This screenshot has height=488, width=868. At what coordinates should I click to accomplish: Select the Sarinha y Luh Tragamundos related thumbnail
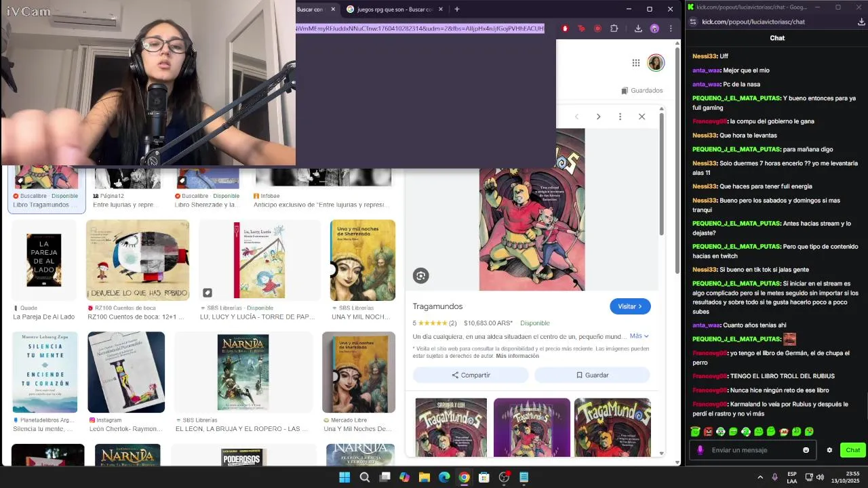pyautogui.click(x=451, y=428)
